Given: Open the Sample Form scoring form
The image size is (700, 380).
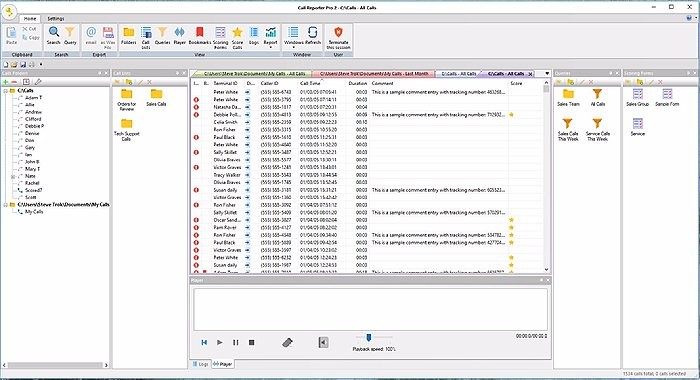Looking at the screenshot, I should tap(667, 97).
